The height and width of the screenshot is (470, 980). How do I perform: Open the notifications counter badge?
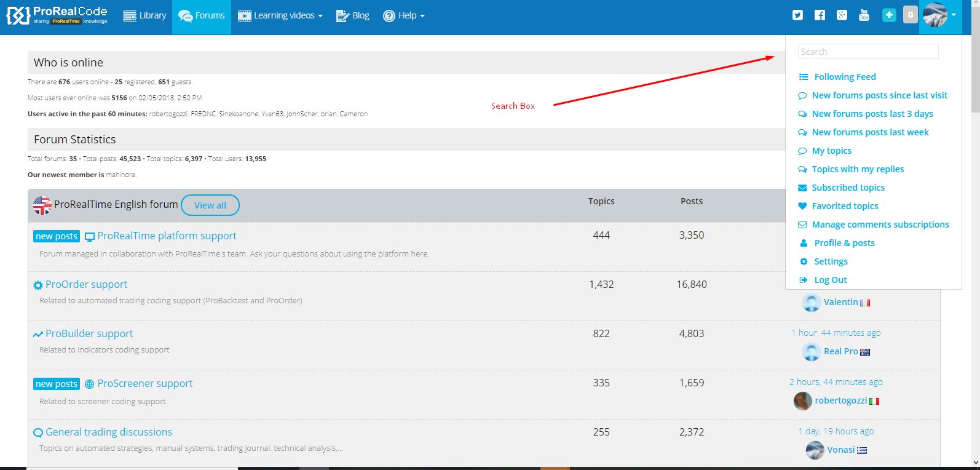point(911,15)
